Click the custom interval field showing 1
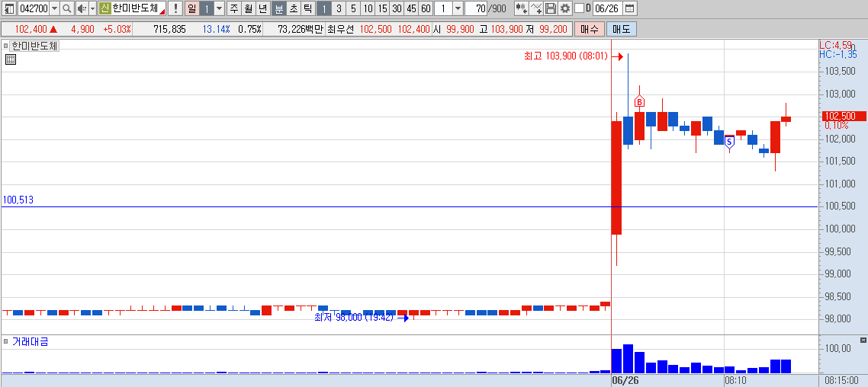The image size is (868, 387). coord(443,8)
